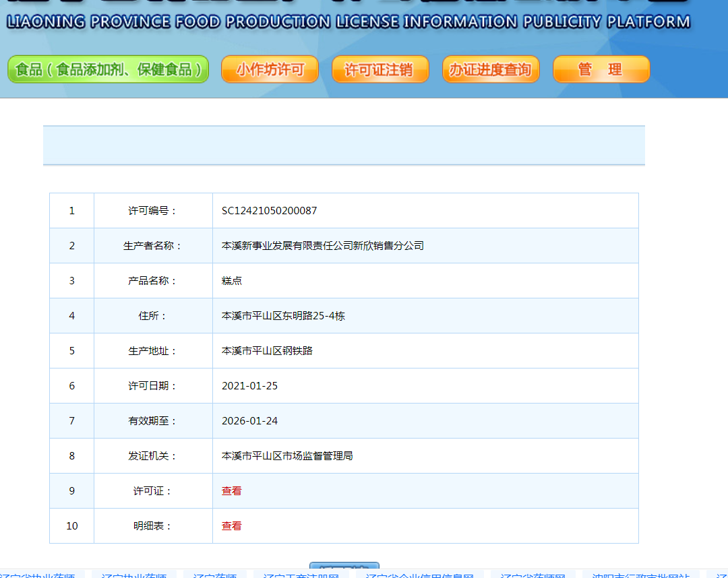
Task: Click the 明细表： label
Action: pos(153,526)
